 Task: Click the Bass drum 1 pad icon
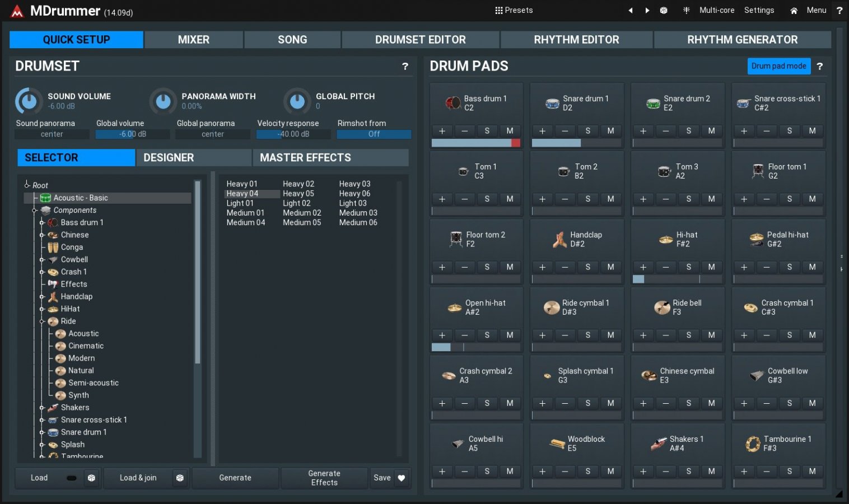click(453, 103)
